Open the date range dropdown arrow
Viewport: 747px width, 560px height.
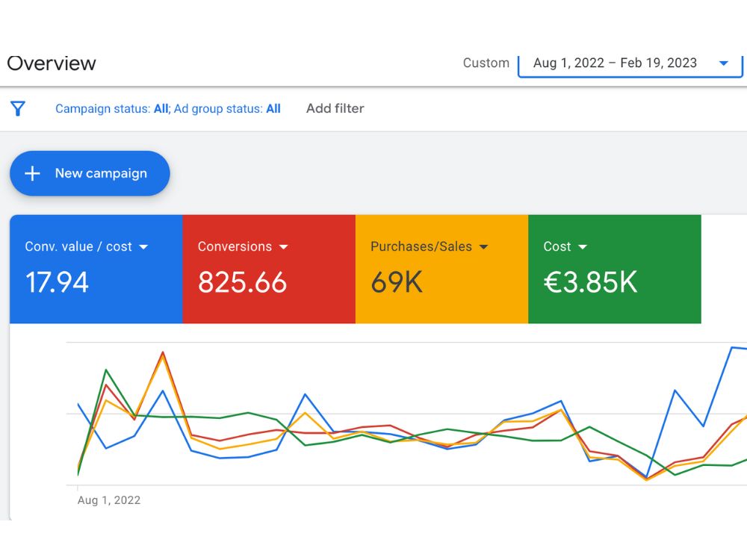(x=723, y=63)
